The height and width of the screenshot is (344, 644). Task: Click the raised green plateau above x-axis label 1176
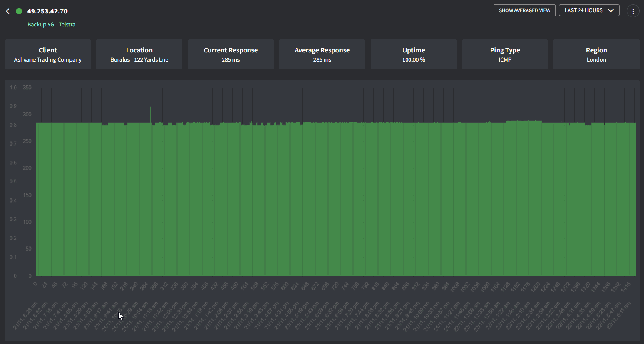pyautogui.click(x=524, y=122)
